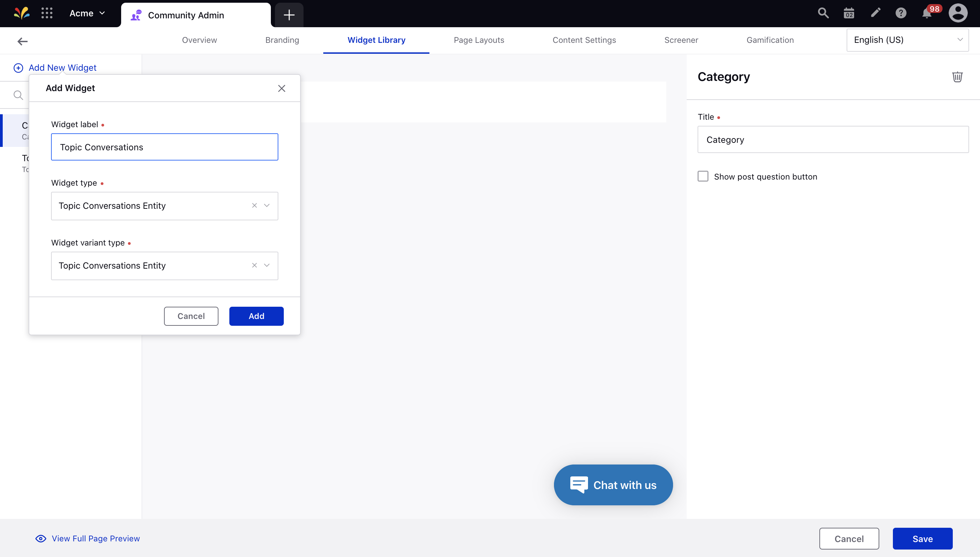This screenshot has width=980, height=557.
Task: Click the Cancel button to dismiss dialog
Action: coord(191,316)
